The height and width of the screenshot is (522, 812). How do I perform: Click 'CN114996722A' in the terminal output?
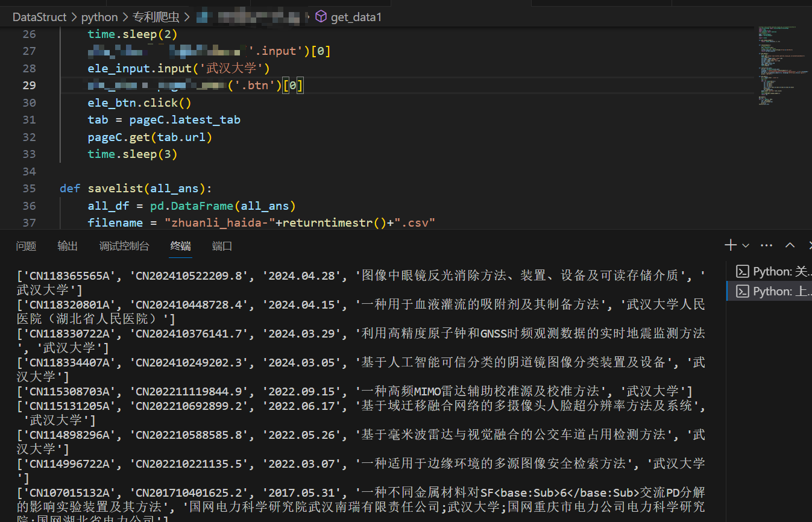coord(71,464)
